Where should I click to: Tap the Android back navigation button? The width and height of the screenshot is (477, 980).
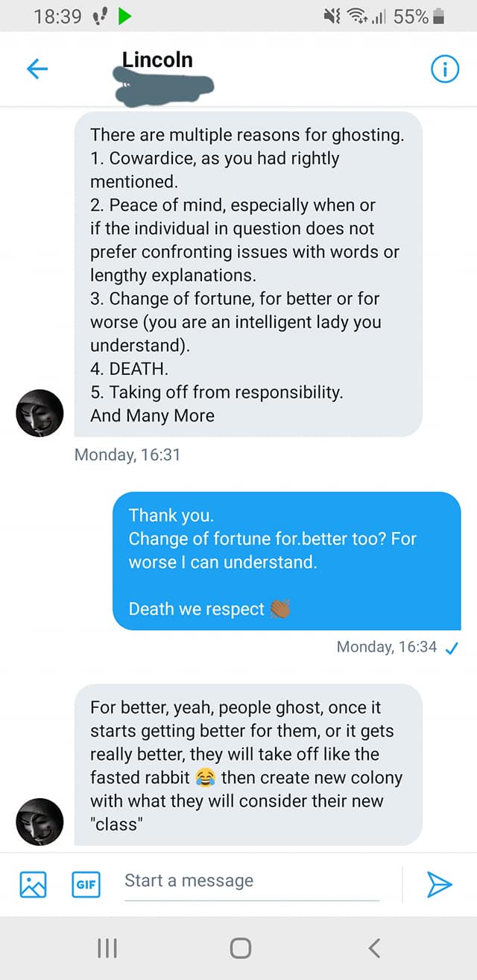tap(375, 948)
